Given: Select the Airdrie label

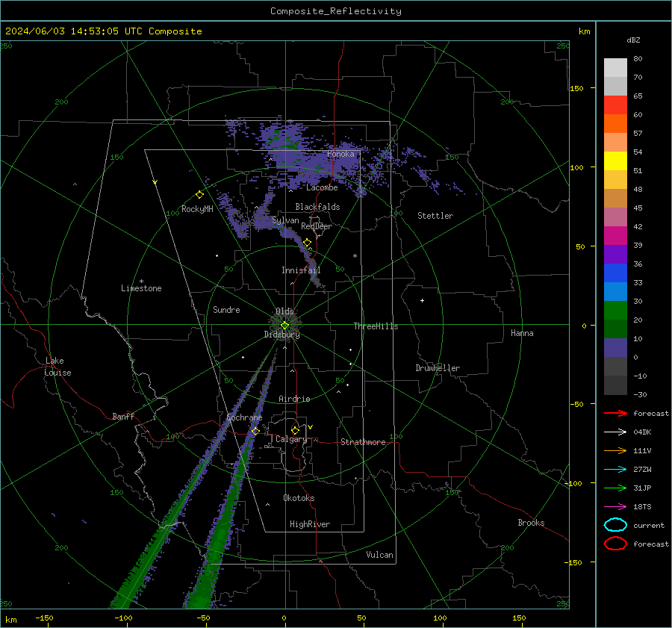Looking at the screenshot, I should 294,399.
